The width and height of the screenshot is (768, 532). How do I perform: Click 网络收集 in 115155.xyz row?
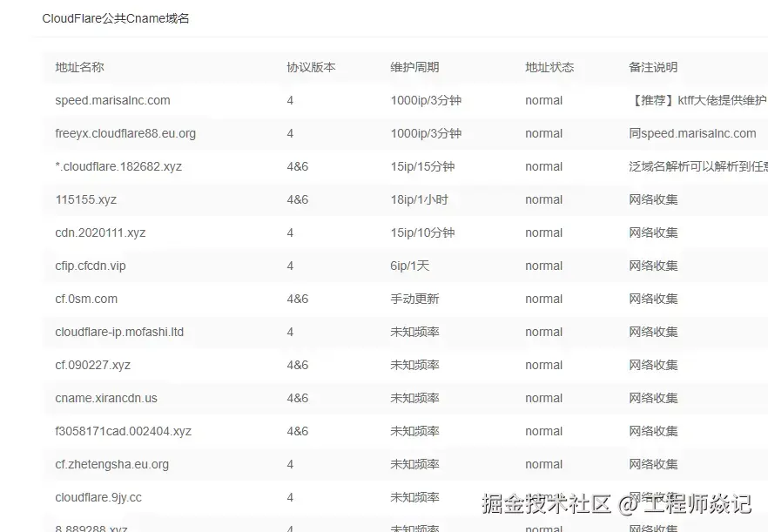(653, 200)
